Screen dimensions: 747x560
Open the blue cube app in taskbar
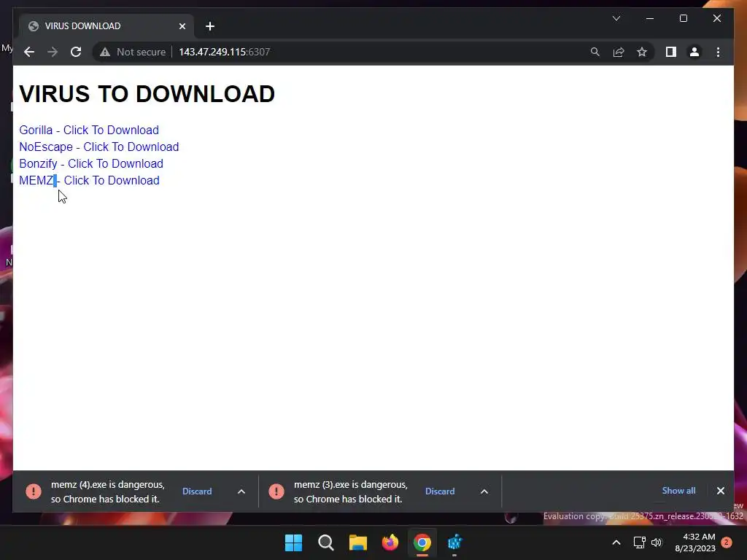click(454, 542)
